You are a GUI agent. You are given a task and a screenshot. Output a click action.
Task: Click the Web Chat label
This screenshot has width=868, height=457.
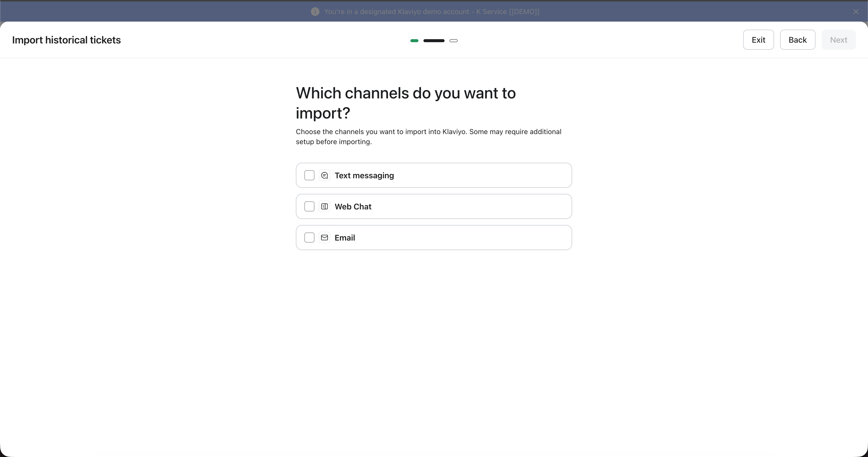[x=353, y=206]
